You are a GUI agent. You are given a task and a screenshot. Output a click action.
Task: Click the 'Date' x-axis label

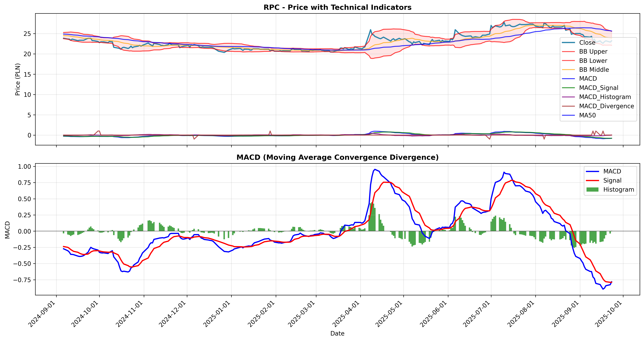click(337, 334)
